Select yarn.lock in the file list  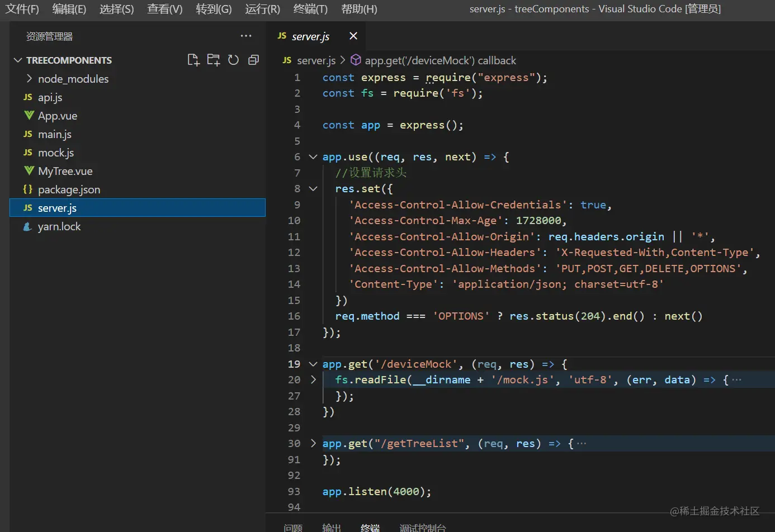click(x=59, y=226)
